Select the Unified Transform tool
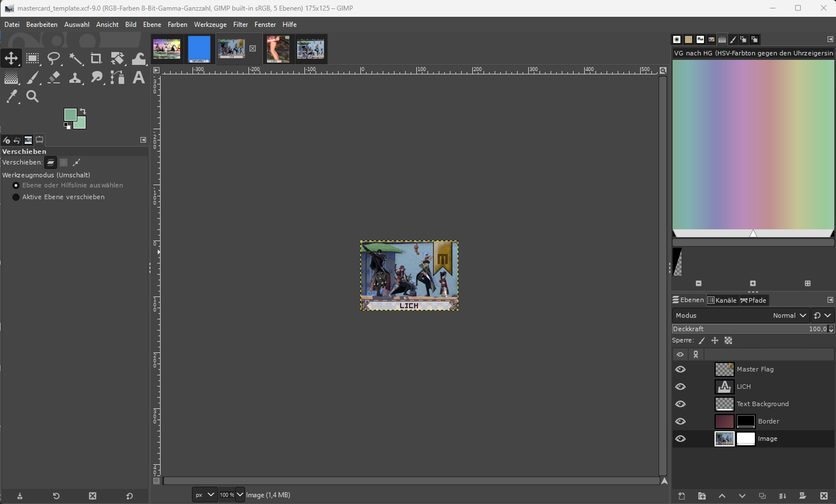The height and width of the screenshot is (504, 836). click(x=118, y=58)
